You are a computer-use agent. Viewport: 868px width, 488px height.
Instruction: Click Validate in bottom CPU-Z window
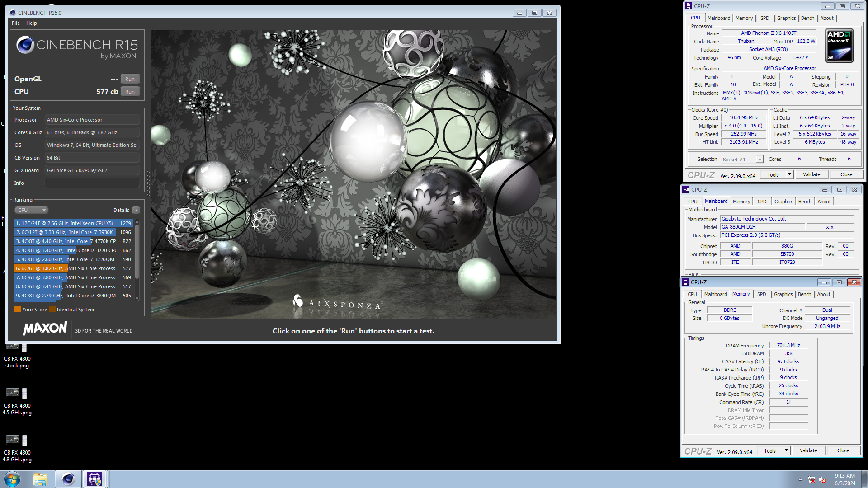click(x=808, y=450)
